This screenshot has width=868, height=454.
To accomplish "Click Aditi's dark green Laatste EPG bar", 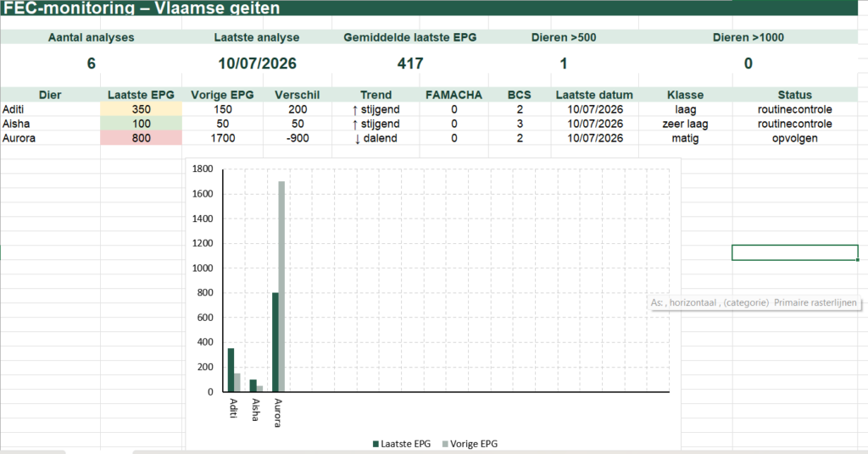I will pos(231,370).
